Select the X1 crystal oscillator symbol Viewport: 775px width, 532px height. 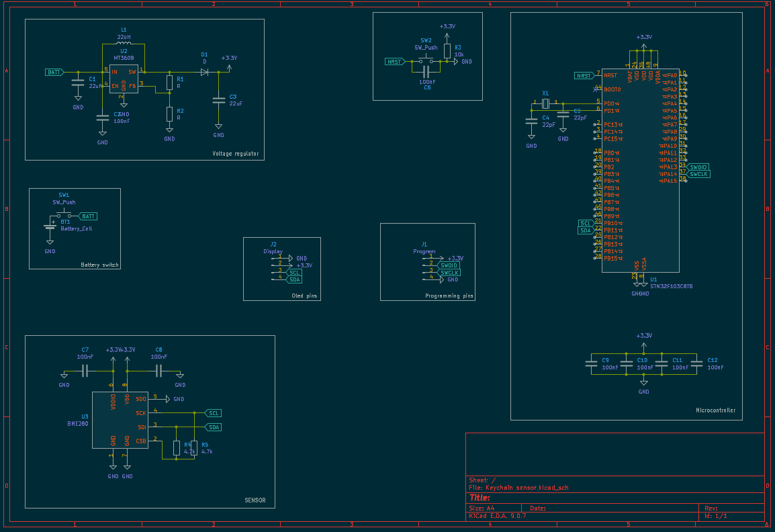pyautogui.click(x=545, y=103)
